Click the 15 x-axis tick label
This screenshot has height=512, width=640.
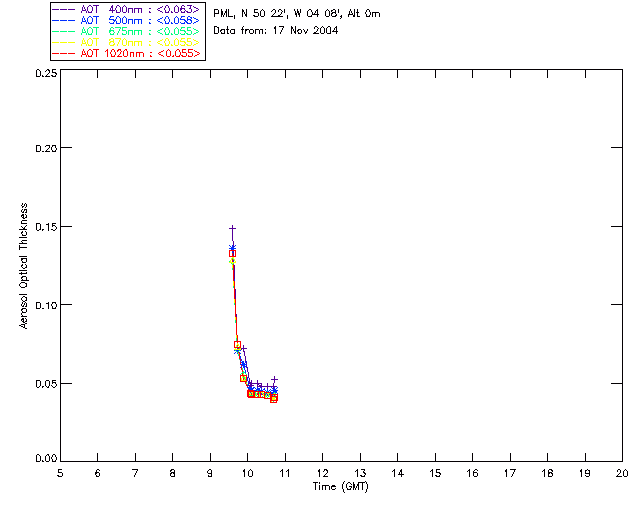point(435,473)
